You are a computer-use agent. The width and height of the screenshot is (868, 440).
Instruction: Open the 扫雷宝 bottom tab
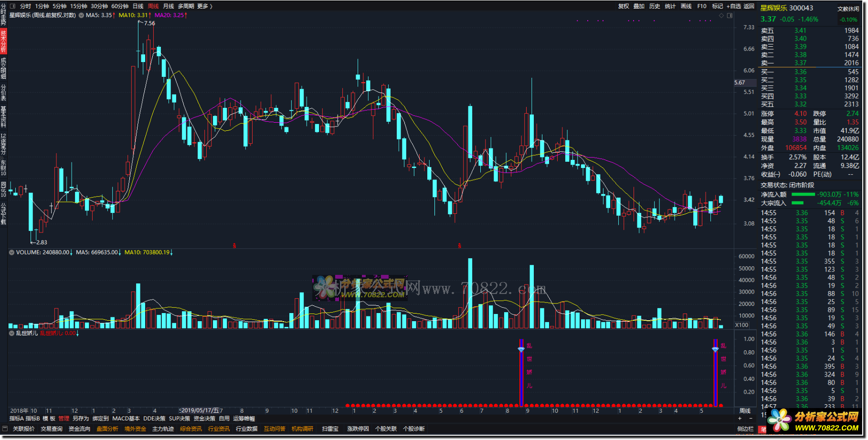[x=330, y=429]
